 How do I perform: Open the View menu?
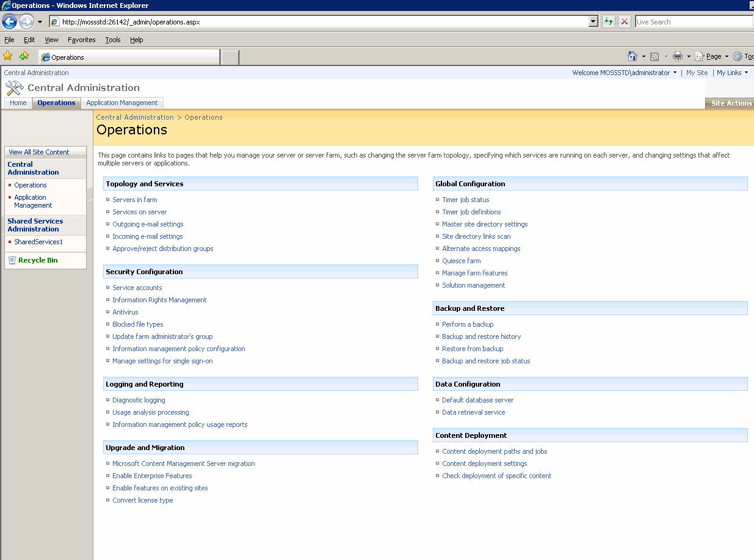tap(51, 40)
